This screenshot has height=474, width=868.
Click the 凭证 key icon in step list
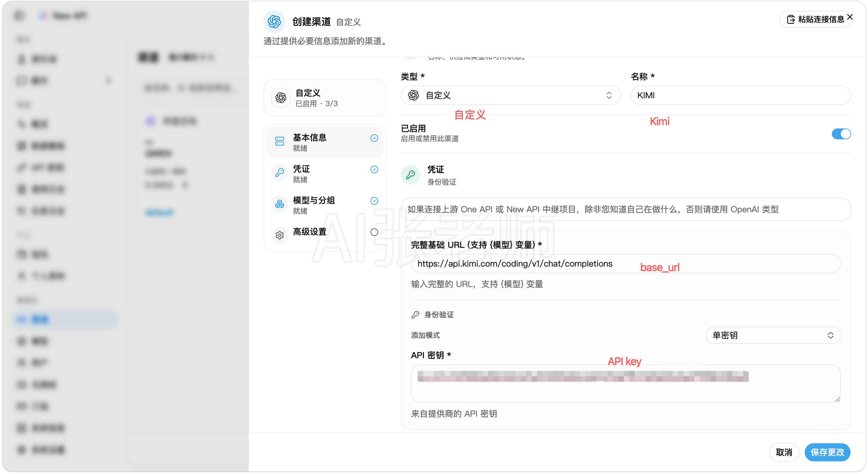coord(280,172)
